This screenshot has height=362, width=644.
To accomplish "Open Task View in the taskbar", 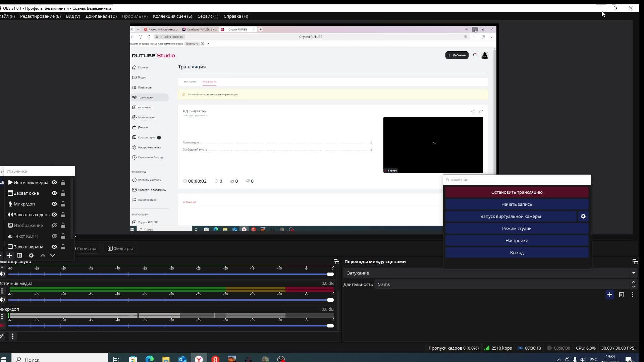I will tap(116, 359).
